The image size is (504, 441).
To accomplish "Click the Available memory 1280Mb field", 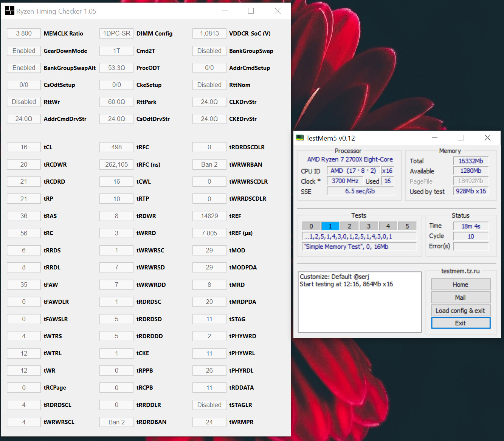I will [x=471, y=171].
